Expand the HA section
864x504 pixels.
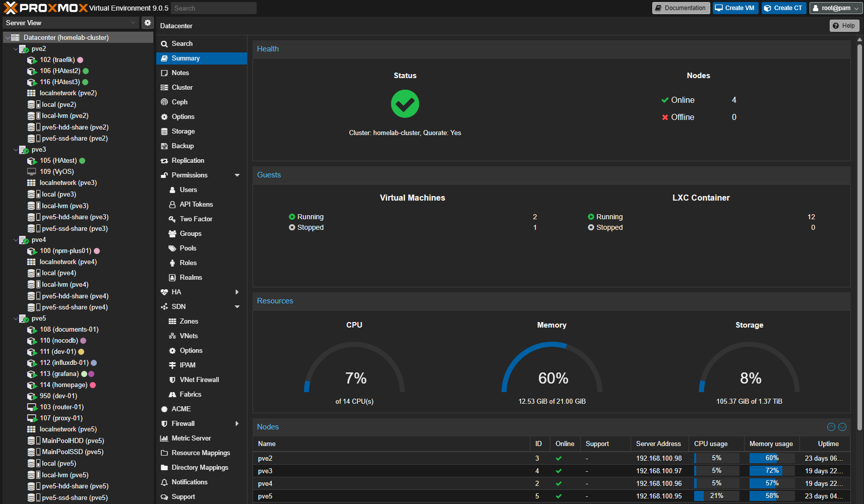pos(237,292)
